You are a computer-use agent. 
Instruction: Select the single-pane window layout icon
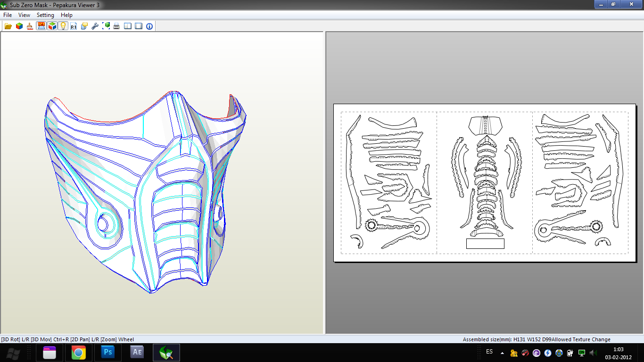click(139, 26)
